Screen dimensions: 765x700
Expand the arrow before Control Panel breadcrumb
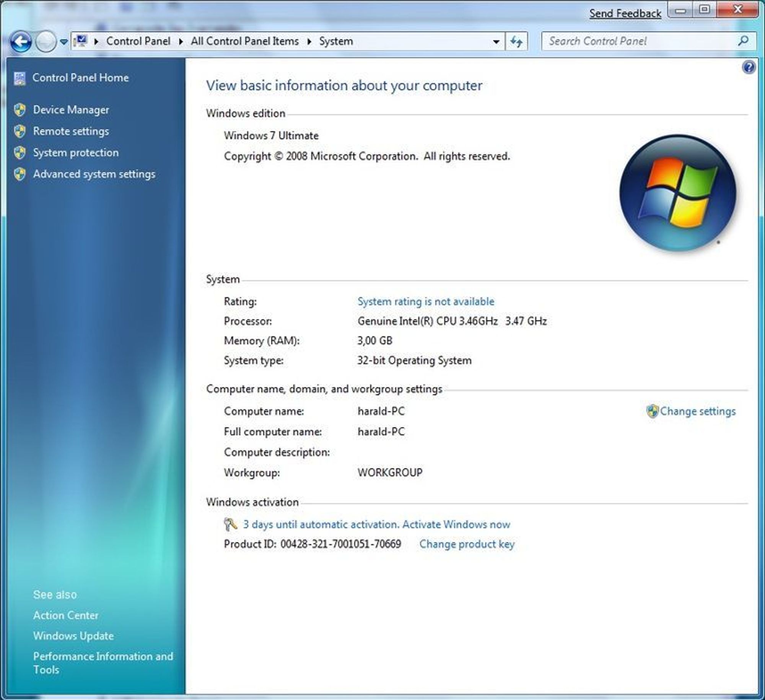click(96, 41)
